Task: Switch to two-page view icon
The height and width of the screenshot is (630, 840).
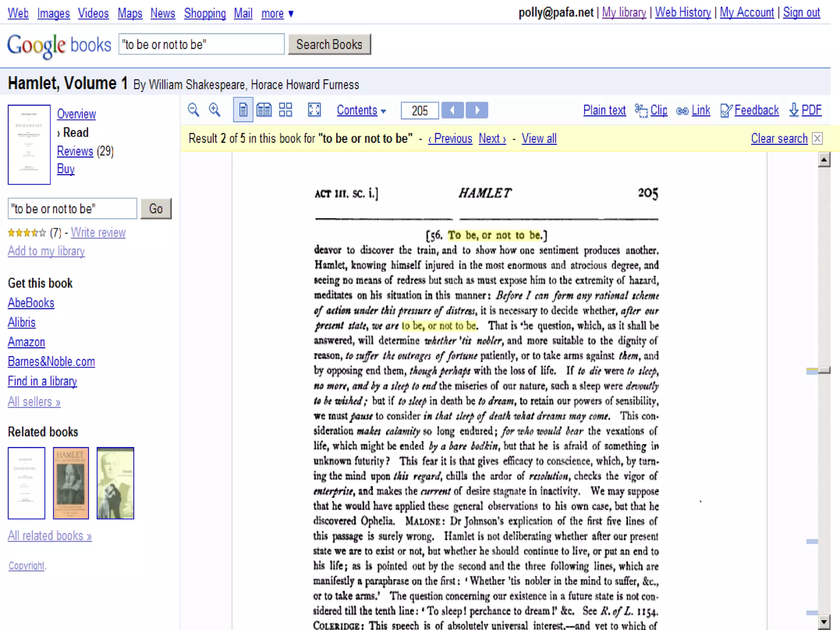Action: coord(264,110)
